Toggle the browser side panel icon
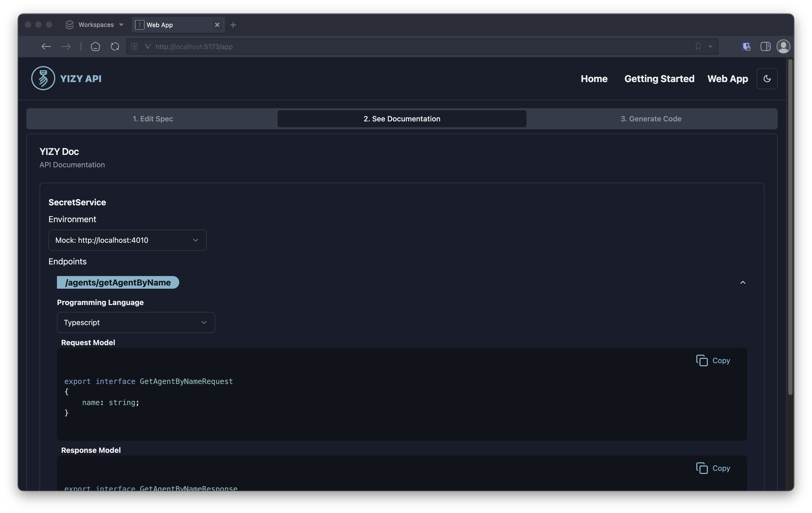Viewport: 812px width, 513px height. pos(765,46)
